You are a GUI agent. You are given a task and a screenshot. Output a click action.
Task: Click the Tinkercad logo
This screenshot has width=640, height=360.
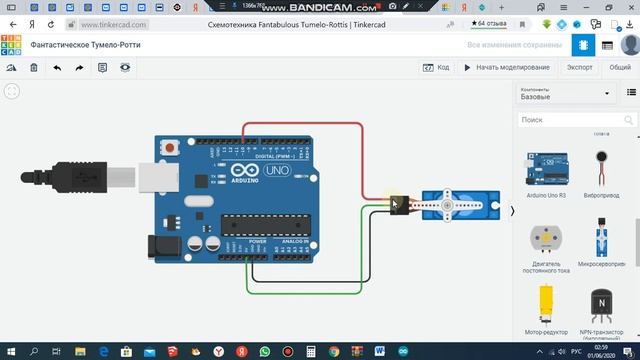pyautogui.click(x=11, y=45)
